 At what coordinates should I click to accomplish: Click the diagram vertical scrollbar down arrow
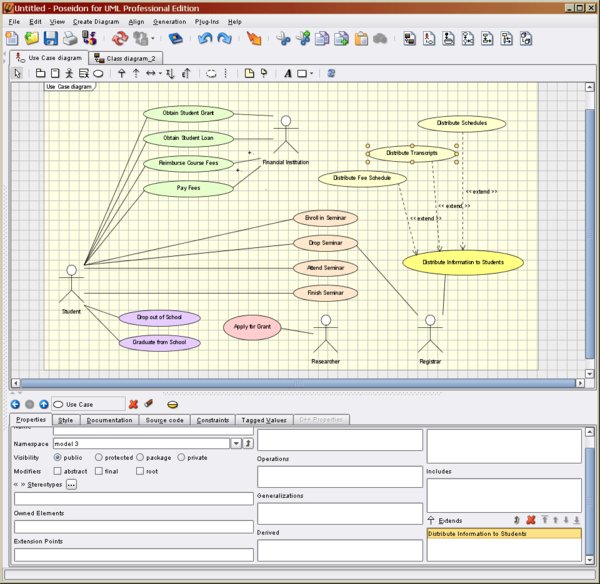pos(590,374)
